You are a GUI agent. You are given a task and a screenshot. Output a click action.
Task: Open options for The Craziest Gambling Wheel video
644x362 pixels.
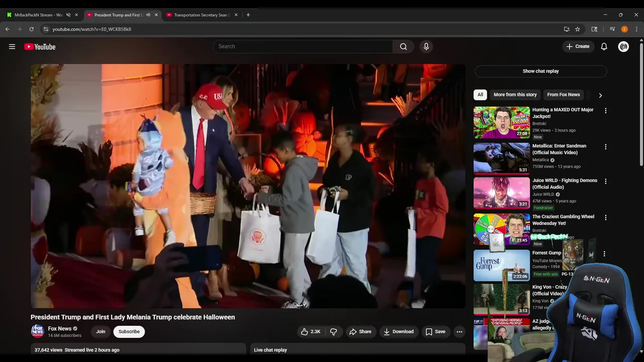(x=606, y=218)
